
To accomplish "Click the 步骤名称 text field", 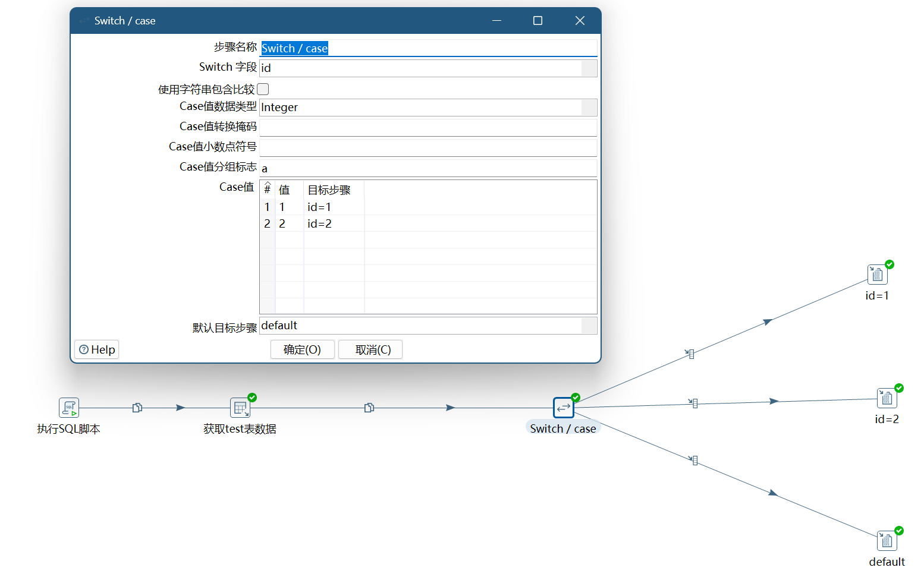I will tap(428, 48).
